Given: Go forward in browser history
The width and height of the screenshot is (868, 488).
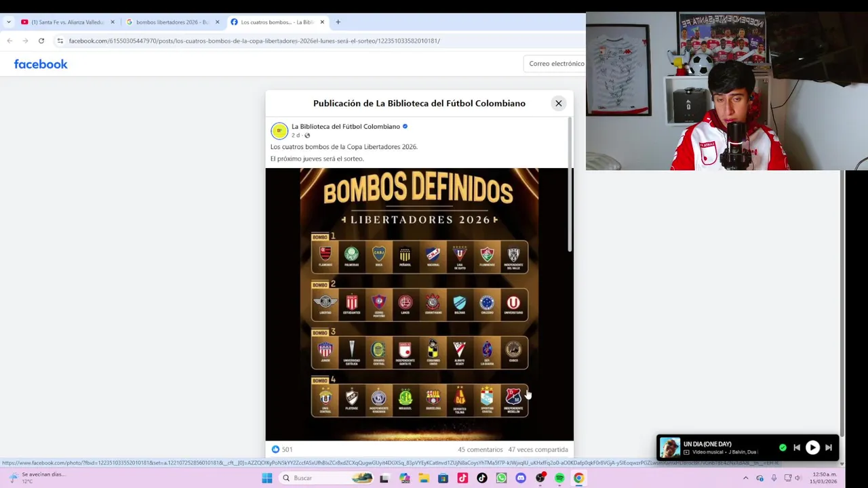Looking at the screenshot, I should tap(25, 41).
